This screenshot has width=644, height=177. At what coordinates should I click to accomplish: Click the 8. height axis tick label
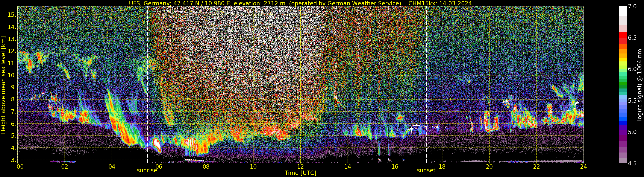(x=13, y=99)
